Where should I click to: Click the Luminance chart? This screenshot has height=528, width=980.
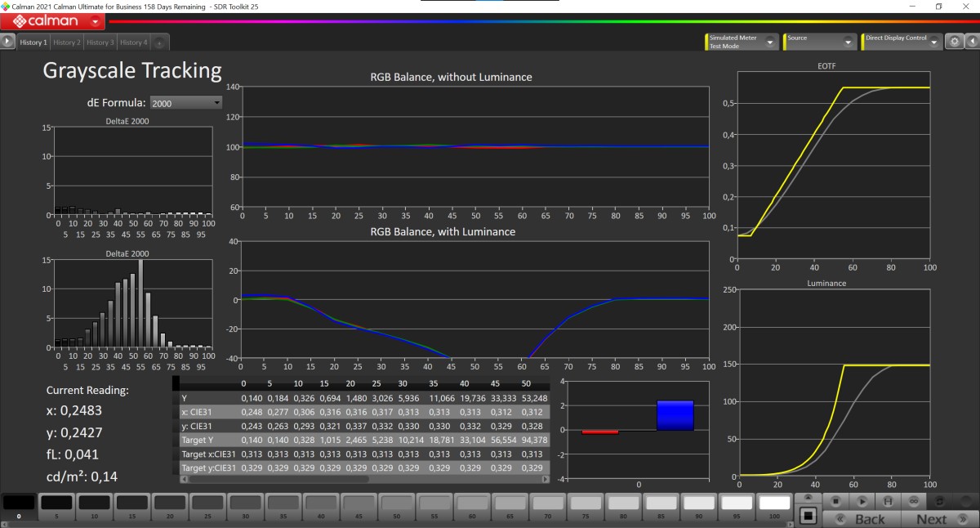[833, 383]
